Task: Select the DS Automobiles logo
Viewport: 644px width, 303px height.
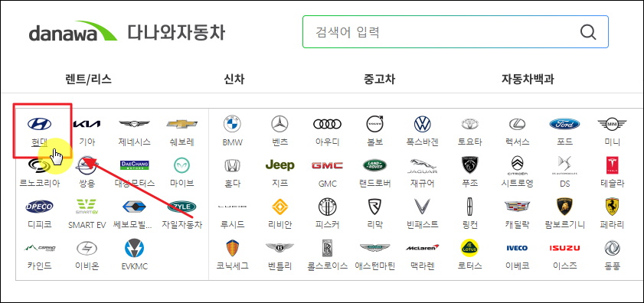Action: (564, 165)
